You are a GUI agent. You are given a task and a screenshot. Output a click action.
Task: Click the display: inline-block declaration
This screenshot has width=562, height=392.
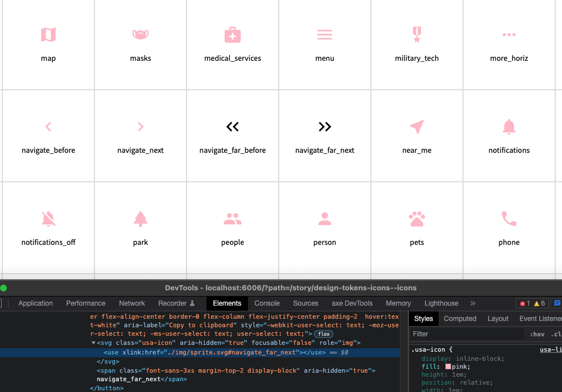click(462, 358)
